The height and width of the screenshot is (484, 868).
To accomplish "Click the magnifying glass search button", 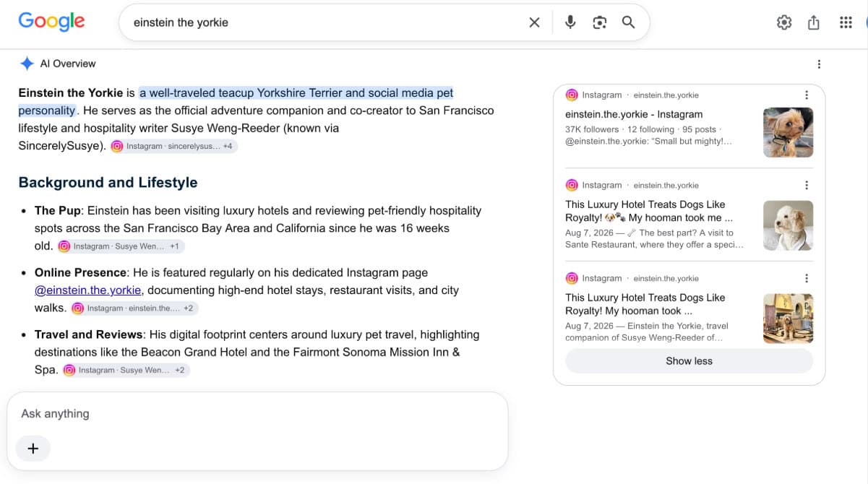I will coord(628,22).
